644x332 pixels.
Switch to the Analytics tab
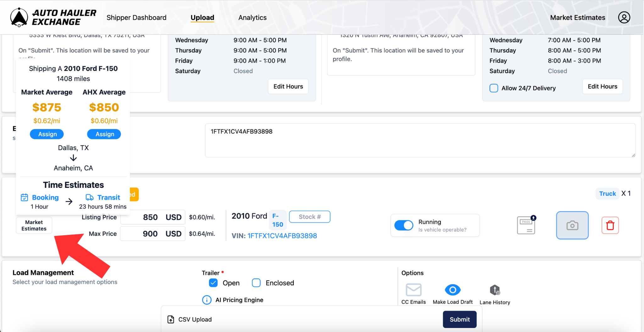pyautogui.click(x=252, y=18)
